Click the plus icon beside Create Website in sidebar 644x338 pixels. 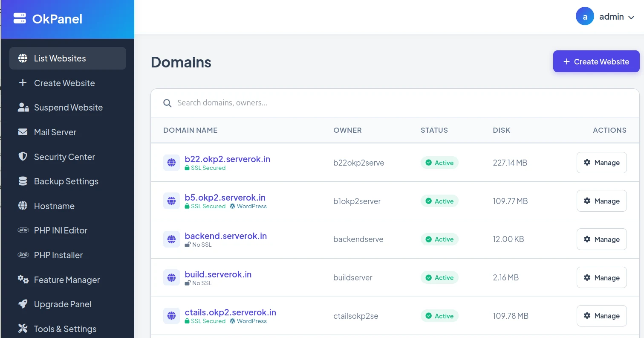pyautogui.click(x=23, y=83)
